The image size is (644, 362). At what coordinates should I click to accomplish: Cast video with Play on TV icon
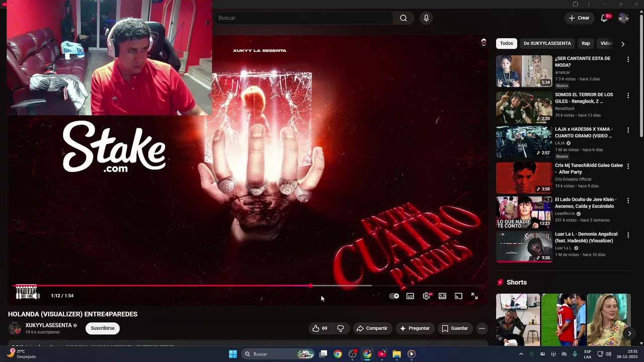pyautogui.click(x=458, y=296)
